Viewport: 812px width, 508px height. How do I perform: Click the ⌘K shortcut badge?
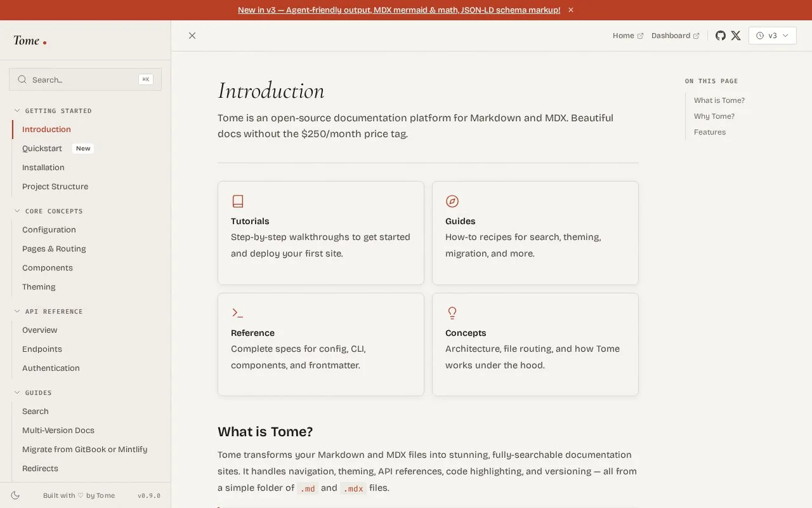click(146, 79)
